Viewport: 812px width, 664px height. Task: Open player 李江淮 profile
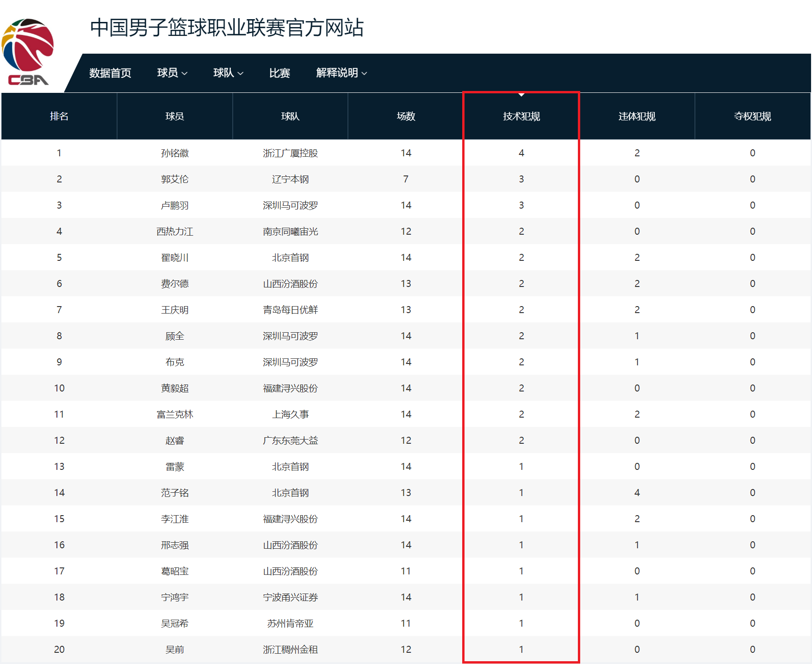tap(175, 519)
